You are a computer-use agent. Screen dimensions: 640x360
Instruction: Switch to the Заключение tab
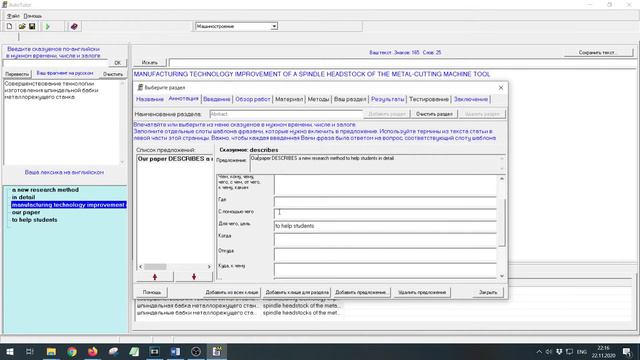471,99
